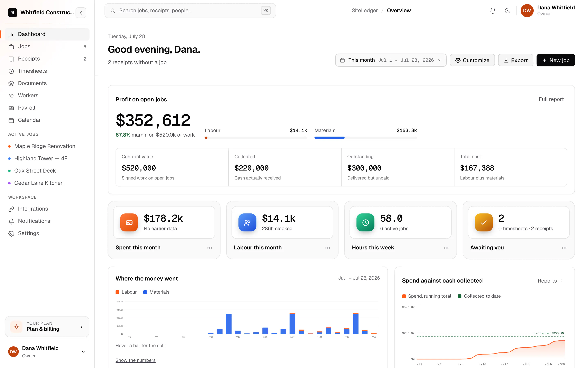Select Payroll in the sidebar
Screen dimensions: 588x368
pos(47,108)
